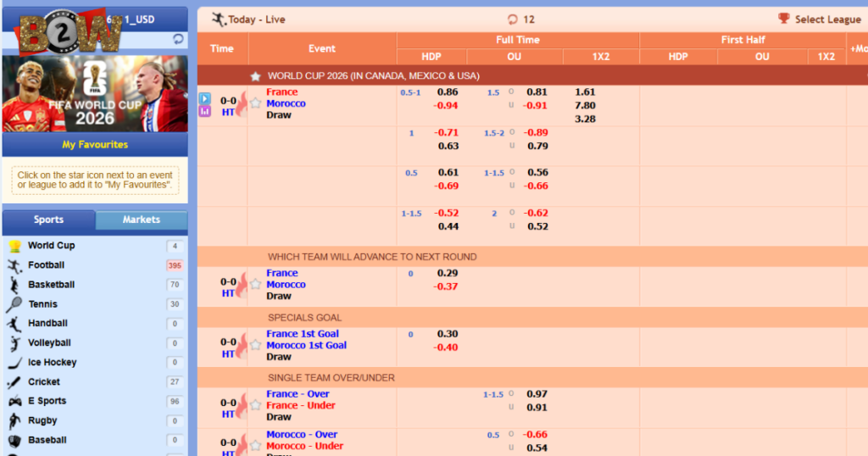Open the FIFA World Cup 2026 banner
The image size is (868, 456).
[95, 93]
